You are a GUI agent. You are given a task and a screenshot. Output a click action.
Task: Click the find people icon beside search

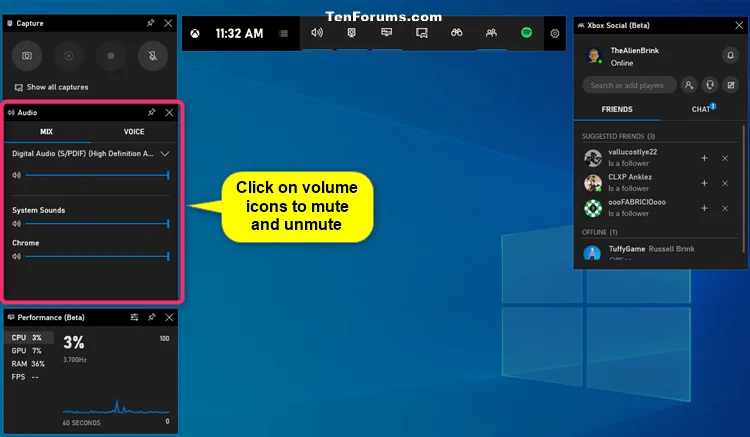tap(689, 85)
